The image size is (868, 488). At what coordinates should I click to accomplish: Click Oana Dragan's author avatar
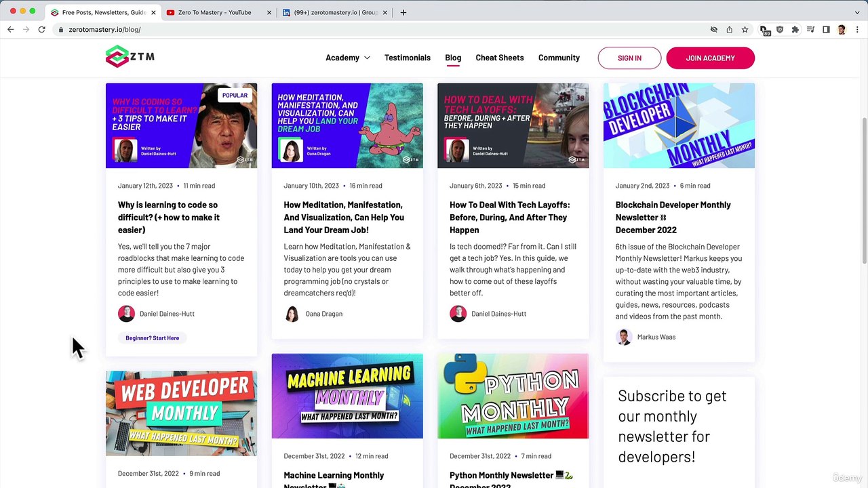pyautogui.click(x=292, y=314)
